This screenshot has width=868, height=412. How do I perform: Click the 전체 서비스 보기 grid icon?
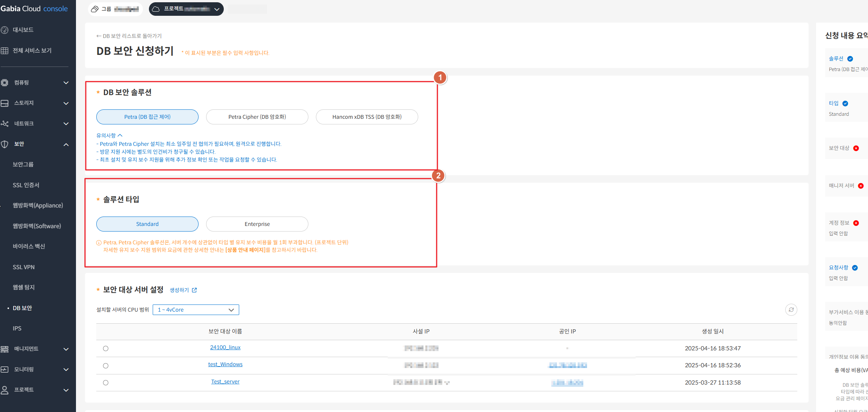point(5,50)
